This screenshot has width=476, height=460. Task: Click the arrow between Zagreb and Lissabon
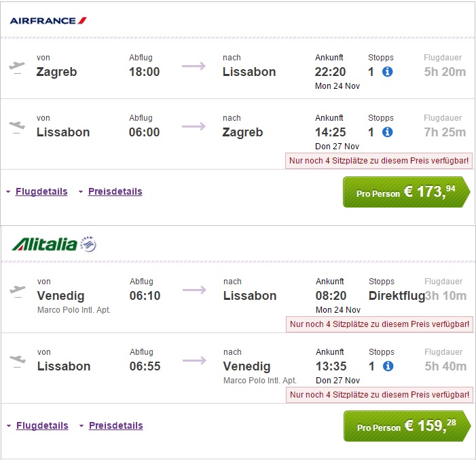coord(194,66)
